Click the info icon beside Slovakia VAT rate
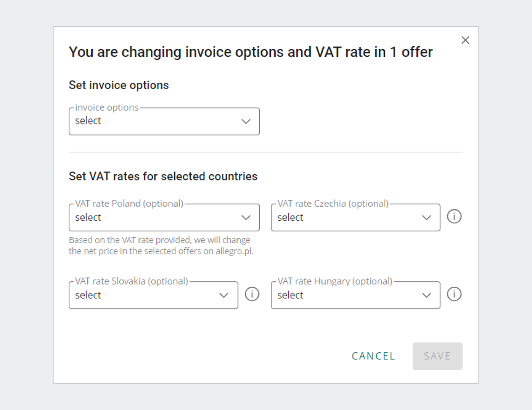The height and width of the screenshot is (410, 532). tap(252, 294)
